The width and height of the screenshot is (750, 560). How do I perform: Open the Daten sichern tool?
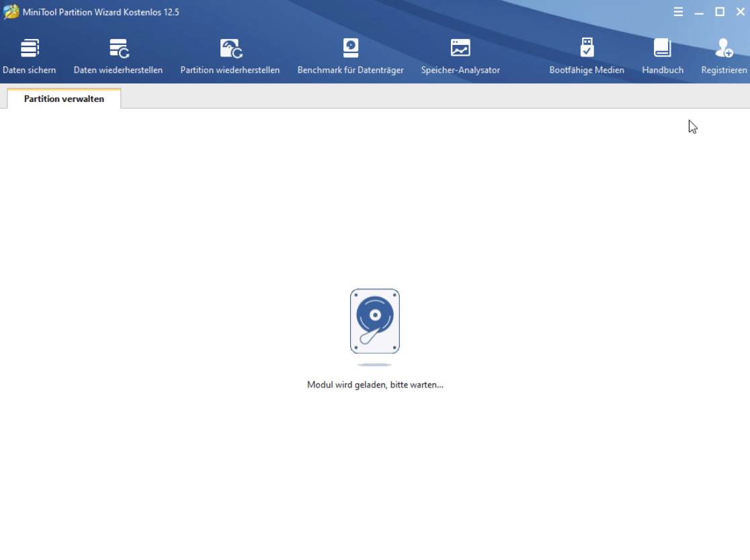click(x=29, y=56)
